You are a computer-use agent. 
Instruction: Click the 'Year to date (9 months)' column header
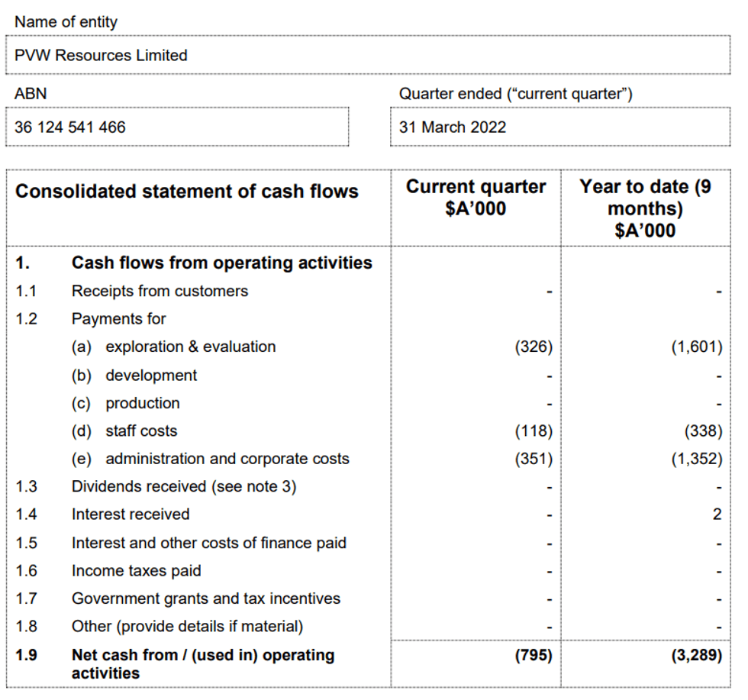point(645,208)
